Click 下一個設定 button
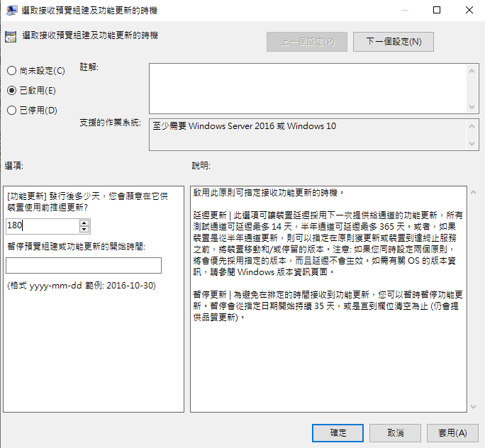Viewport: 485px width, 448px height. 393,42
